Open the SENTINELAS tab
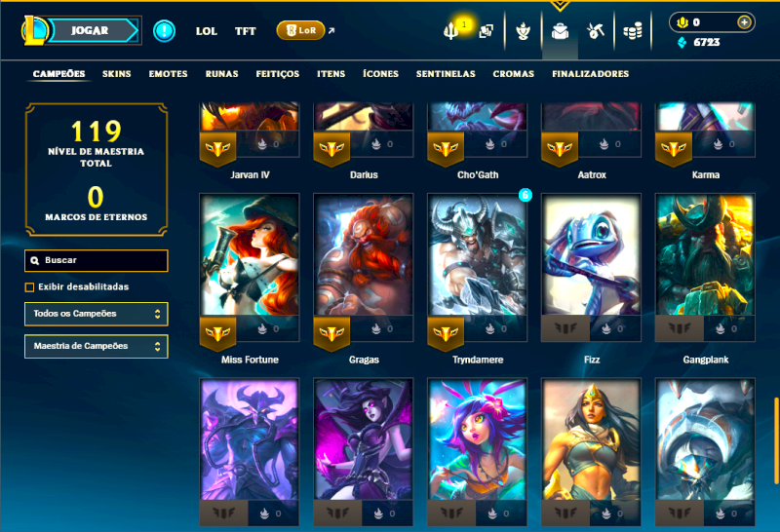The height and width of the screenshot is (532, 780). pos(446,74)
